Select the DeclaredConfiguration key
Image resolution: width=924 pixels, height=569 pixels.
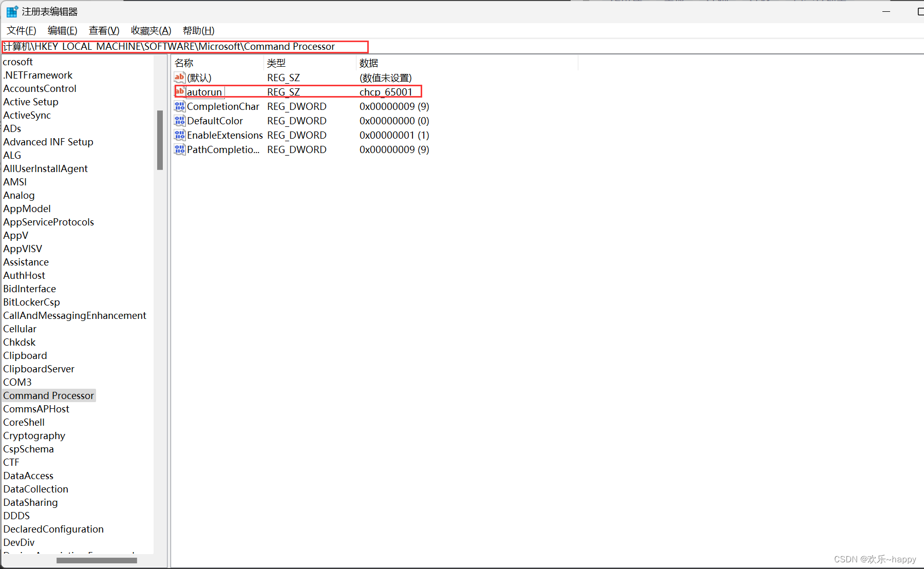click(x=53, y=529)
